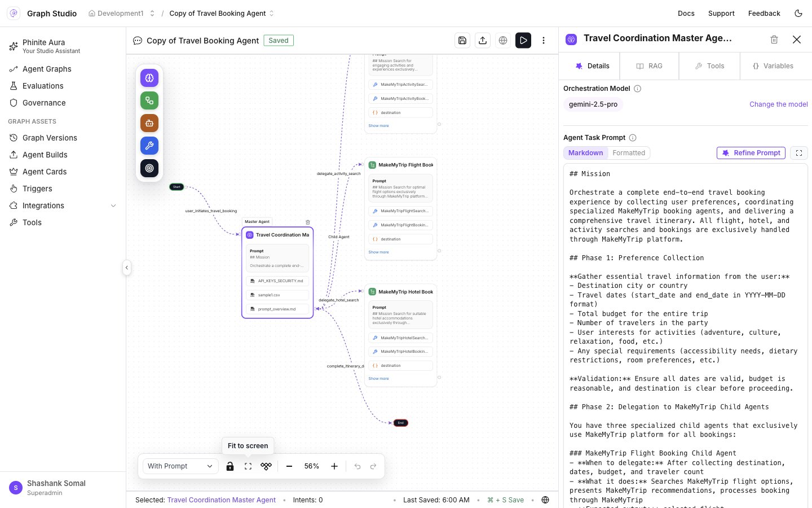Click the globe icon next to the run button
This screenshot has height=508, width=812.
(503, 41)
